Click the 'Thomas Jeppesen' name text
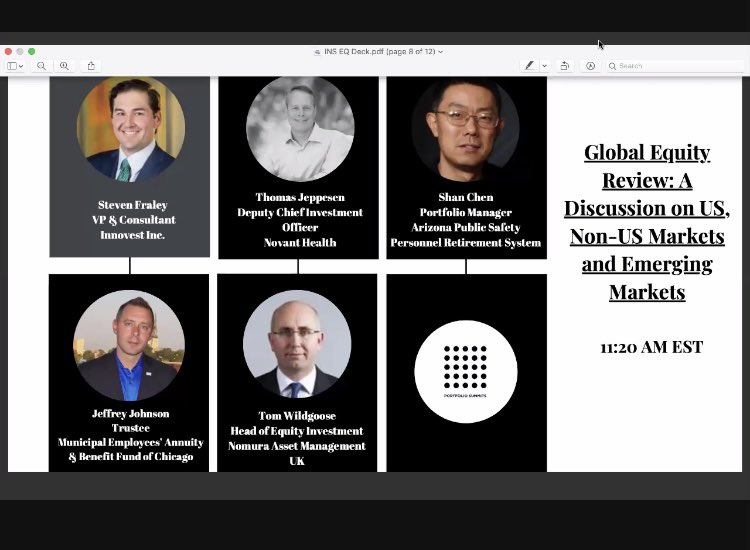The width and height of the screenshot is (750, 550). pyautogui.click(x=300, y=197)
